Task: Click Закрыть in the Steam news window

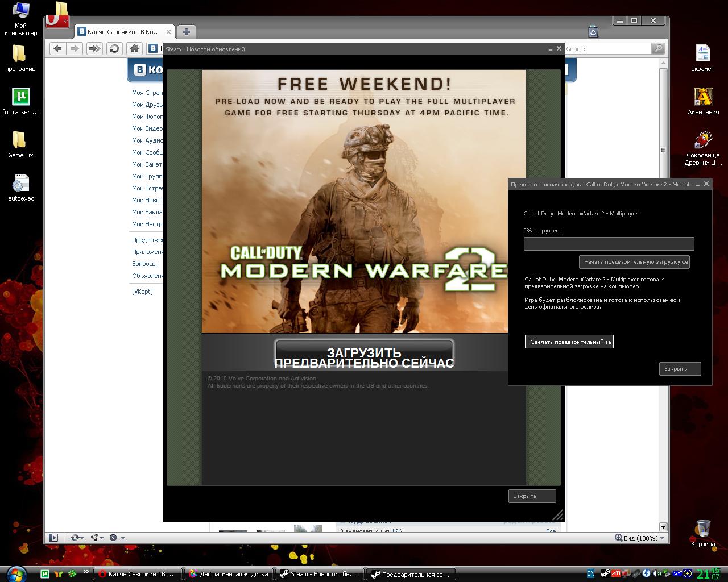Action: pyautogui.click(x=532, y=496)
